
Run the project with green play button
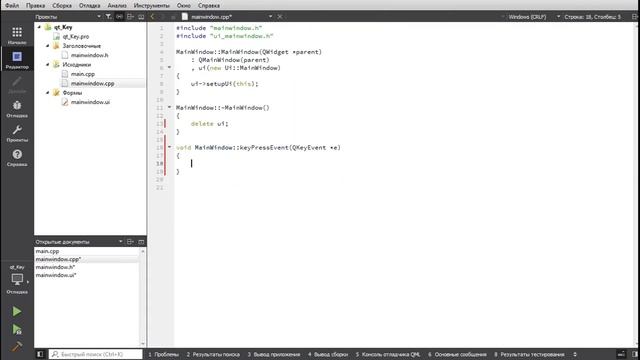(17, 311)
